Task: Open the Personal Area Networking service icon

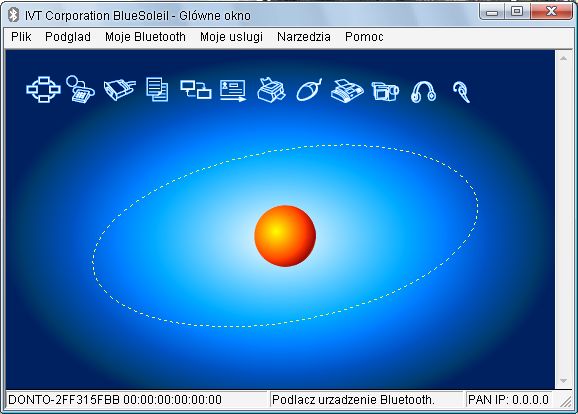Action: point(43,89)
